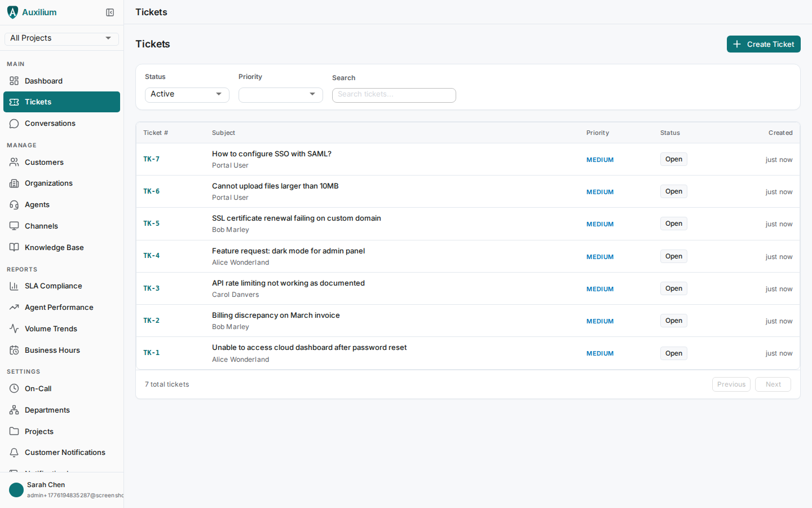Click the Open status badge on TK-3

pos(673,288)
